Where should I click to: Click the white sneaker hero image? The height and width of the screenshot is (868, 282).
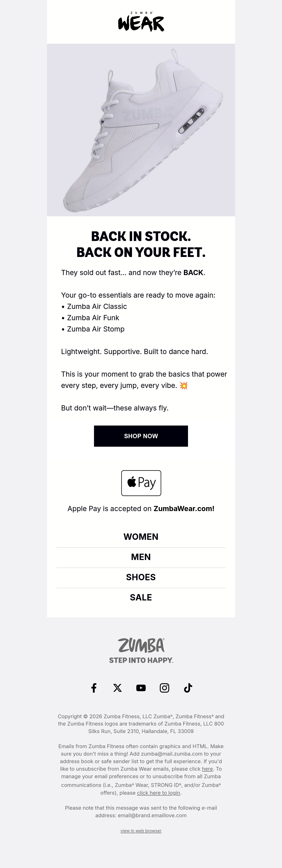tap(141, 130)
